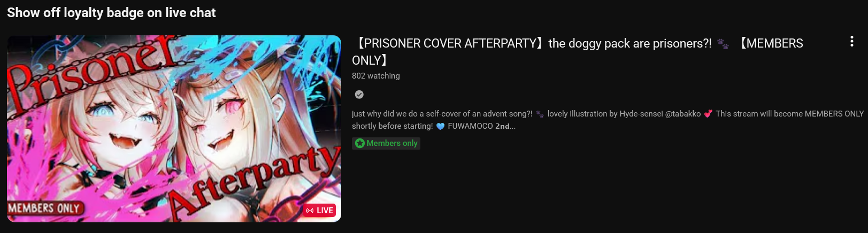Click the green star Members only icon
The image size is (868, 233).
(x=360, y=143)
